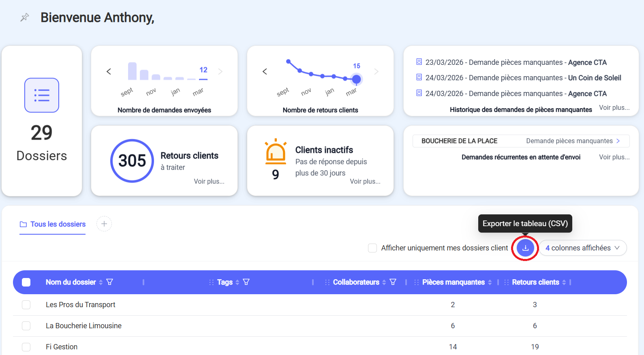This screenshot has height=355, width=644.
Task: Switch to the Tous les dossiers tab
Action: (x=53, y=224)
